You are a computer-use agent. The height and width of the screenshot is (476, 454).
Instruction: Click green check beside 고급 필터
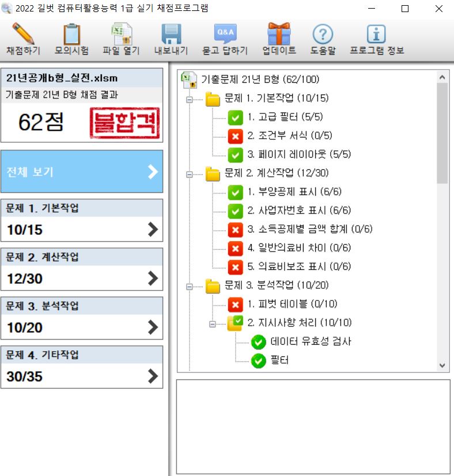235,117
